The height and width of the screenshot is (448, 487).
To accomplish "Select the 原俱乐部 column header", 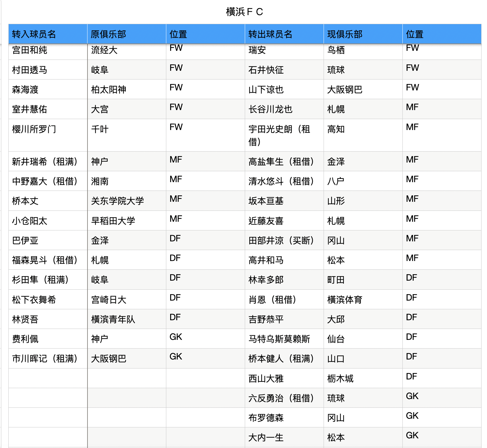I will (127, 34).
